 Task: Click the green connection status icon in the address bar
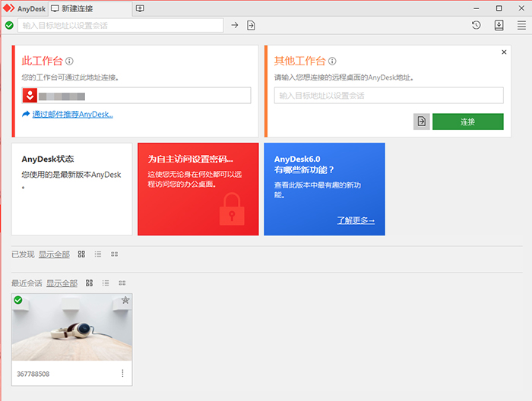(9, 25)
